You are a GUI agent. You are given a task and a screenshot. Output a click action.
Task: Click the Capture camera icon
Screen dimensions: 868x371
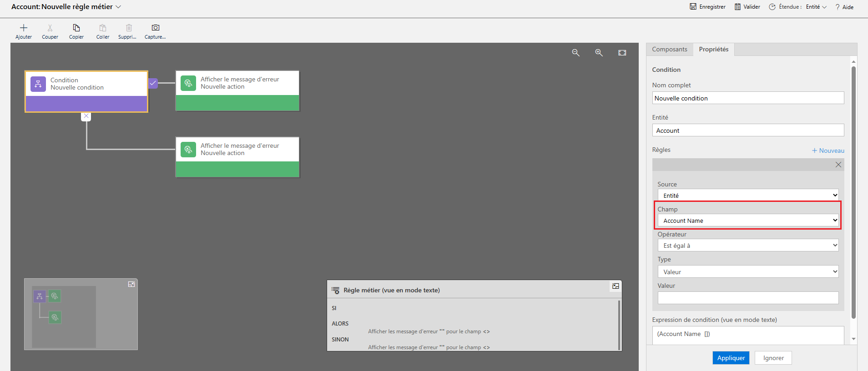156,28
